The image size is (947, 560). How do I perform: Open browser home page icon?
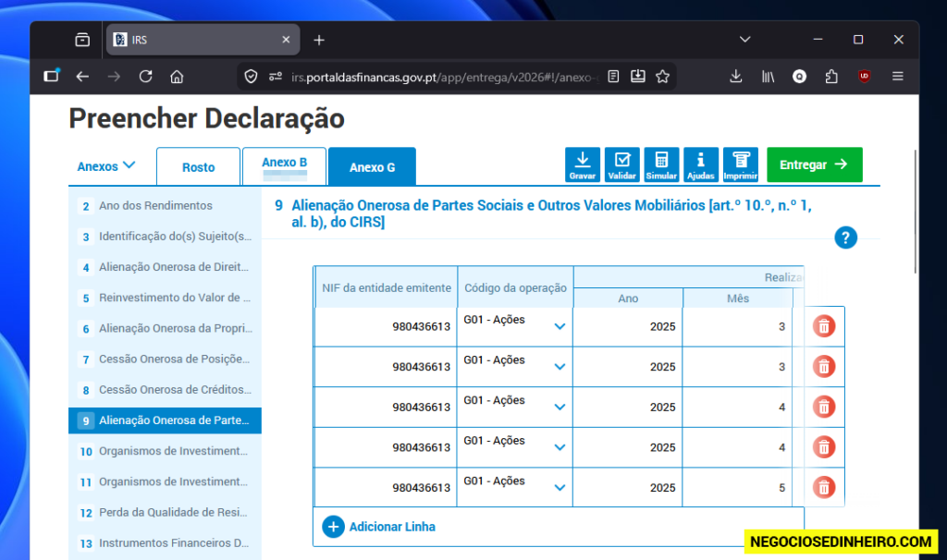point(177,77)
